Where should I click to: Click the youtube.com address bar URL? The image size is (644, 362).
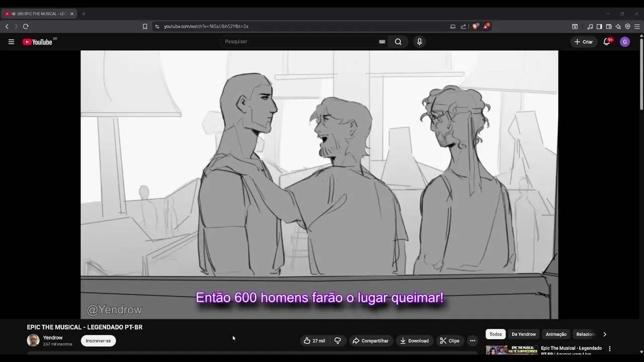(206, 27)
